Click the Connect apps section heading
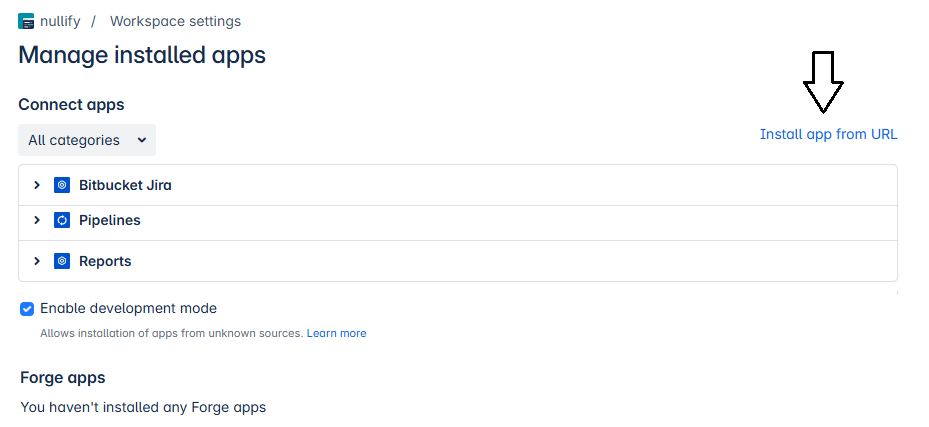This screenshot has width=929, height=427. tap(71, 104)
